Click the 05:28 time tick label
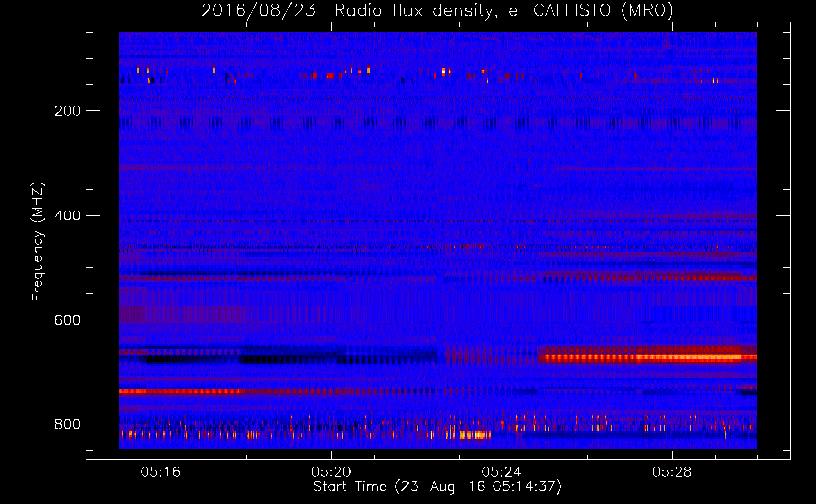The width and height of the screenshot is (816, 504). [672, 472]
